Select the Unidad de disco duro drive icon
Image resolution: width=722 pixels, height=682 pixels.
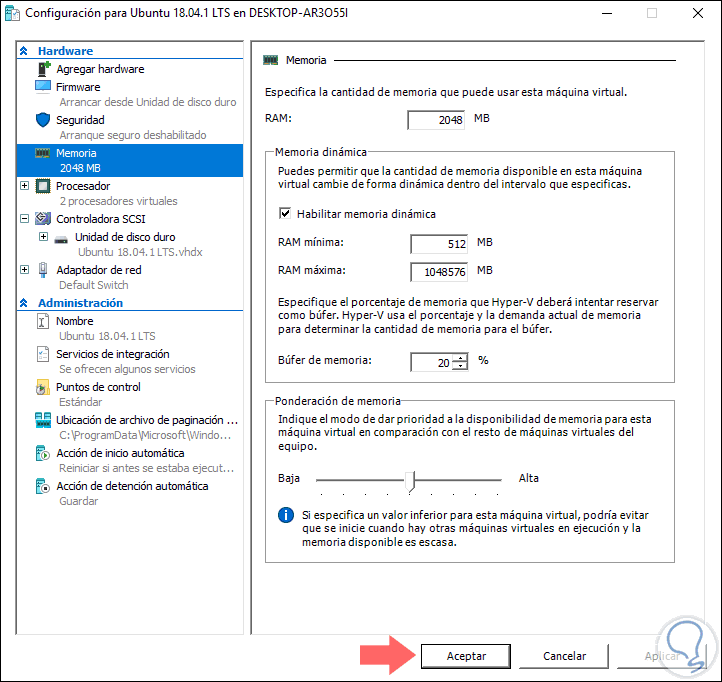pos(61,239)
